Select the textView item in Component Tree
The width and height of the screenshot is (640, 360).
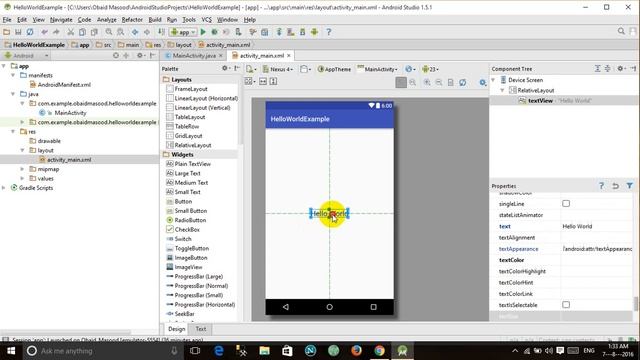(540, 100)
